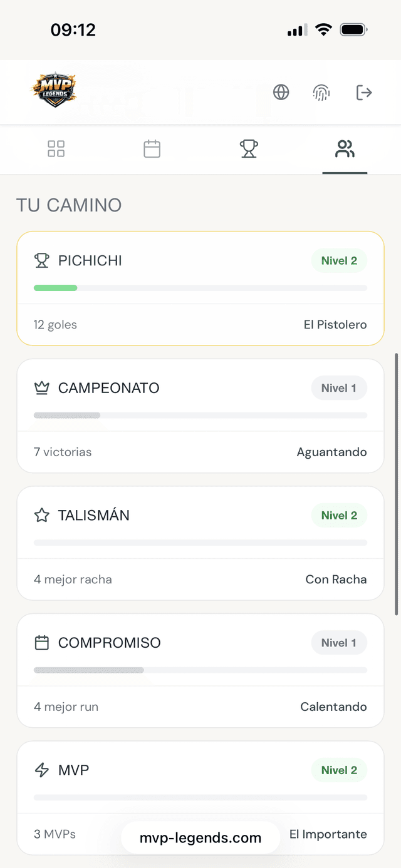The height and width of the screenshot is (868, 401).
Task: Click the CAMPEONATO Nivel 1 badge
Action: pos(339,388)
